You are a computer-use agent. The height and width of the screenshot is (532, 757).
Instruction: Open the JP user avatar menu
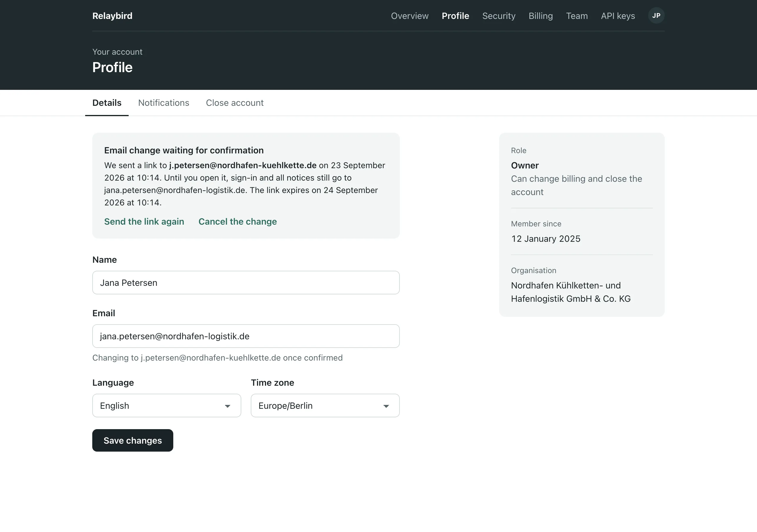pos(656,15)
